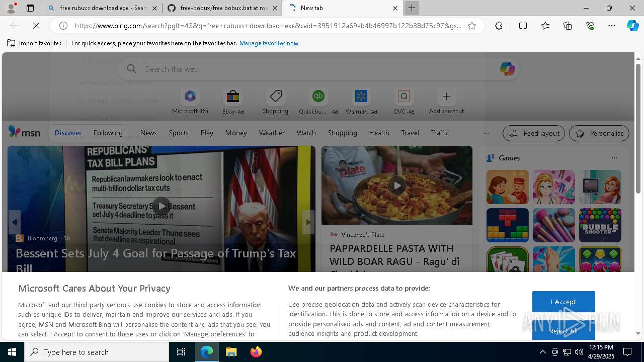Open Games panel more options

pyautogui.click(x=614, y=158)
